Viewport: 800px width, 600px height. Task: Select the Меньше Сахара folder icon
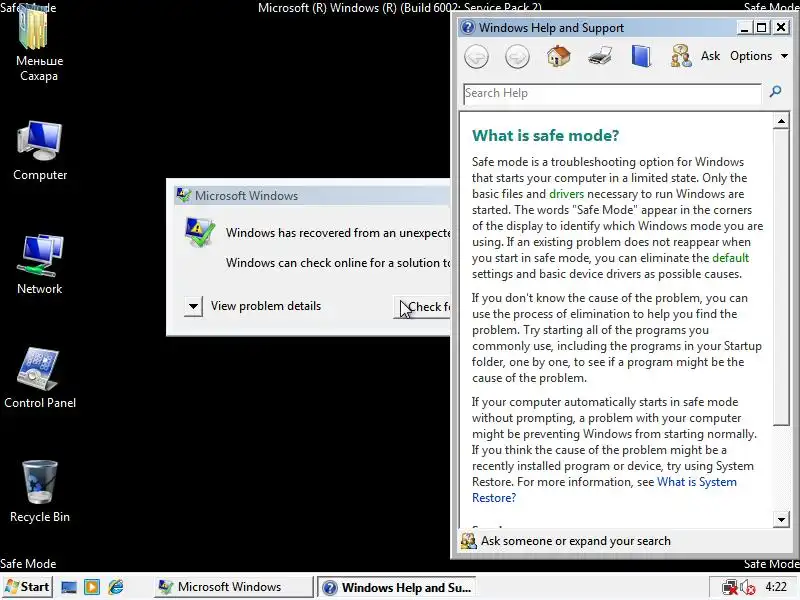coord(35,27)
